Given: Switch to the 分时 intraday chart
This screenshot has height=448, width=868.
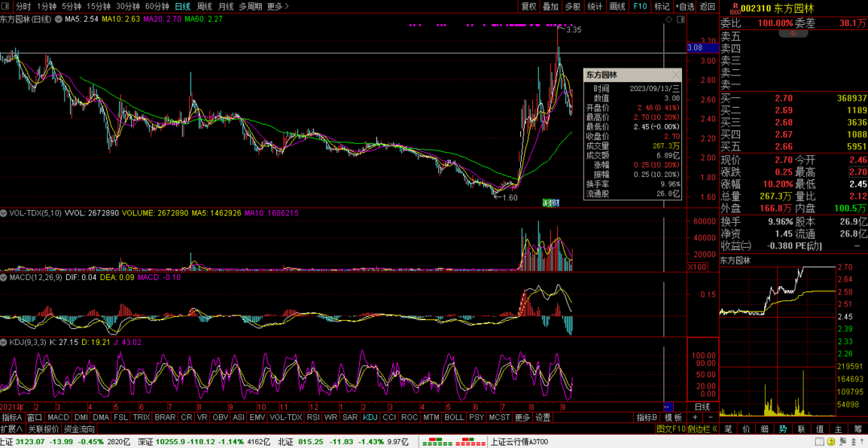Looking at the screenshot, I should tap(23, 6).
